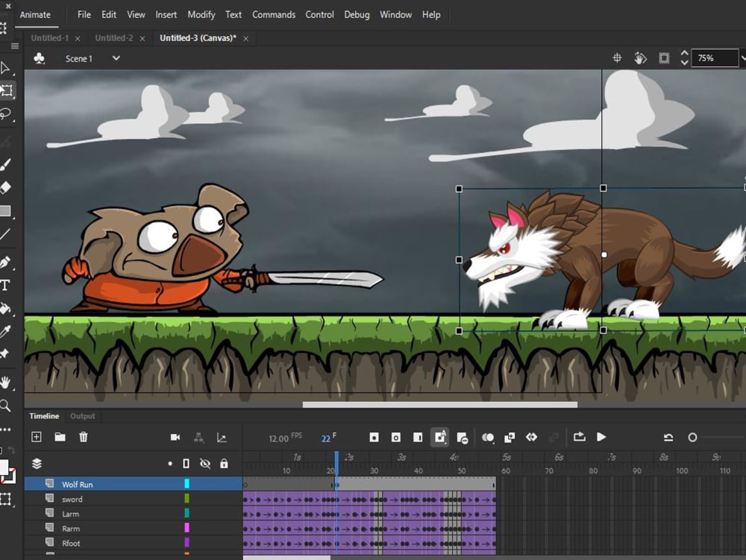Screen dimensions: 746x560
Task: Switch to the Output panel tab
Action: [x=82, y=416]
